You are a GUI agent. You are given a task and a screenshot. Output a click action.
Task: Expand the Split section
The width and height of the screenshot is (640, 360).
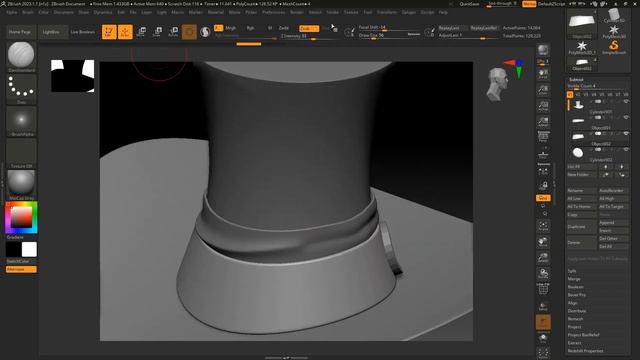coord(572,271)
